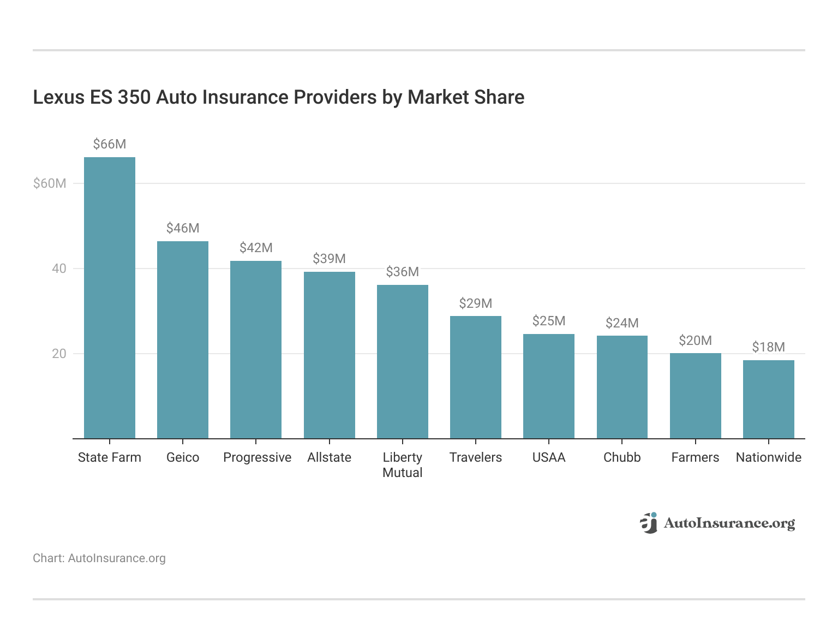Select the Allstate bar
Viewport: 838px width, 644px height.
[330, 355]
